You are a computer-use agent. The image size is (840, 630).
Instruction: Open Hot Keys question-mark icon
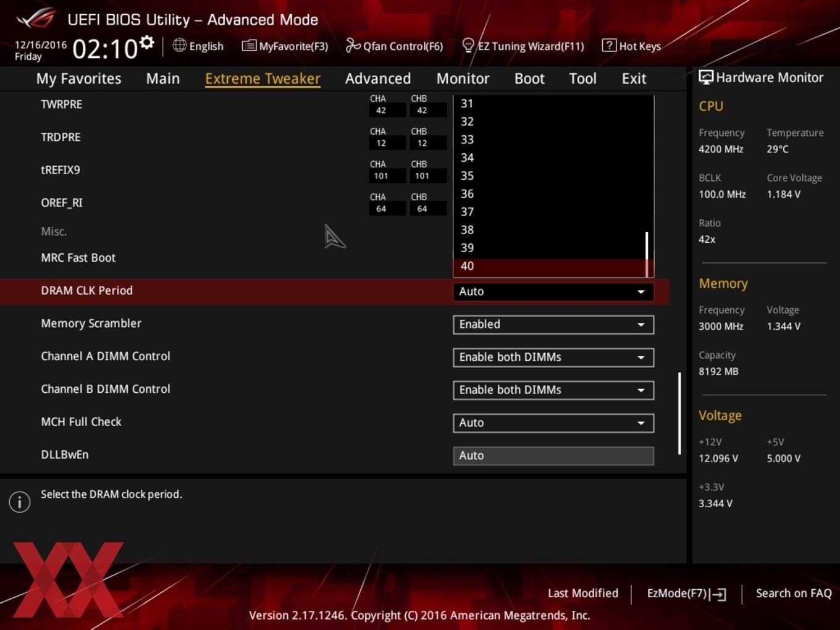[609, 45]
